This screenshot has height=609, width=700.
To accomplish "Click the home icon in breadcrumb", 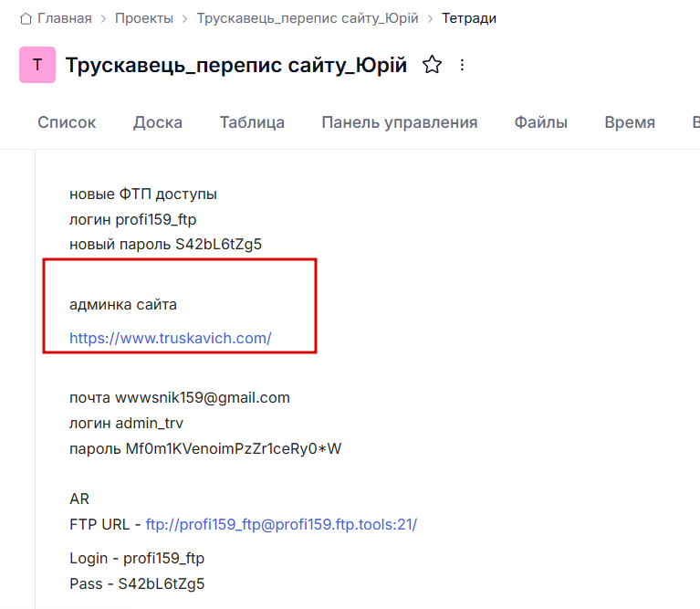I will pos(26,19).
